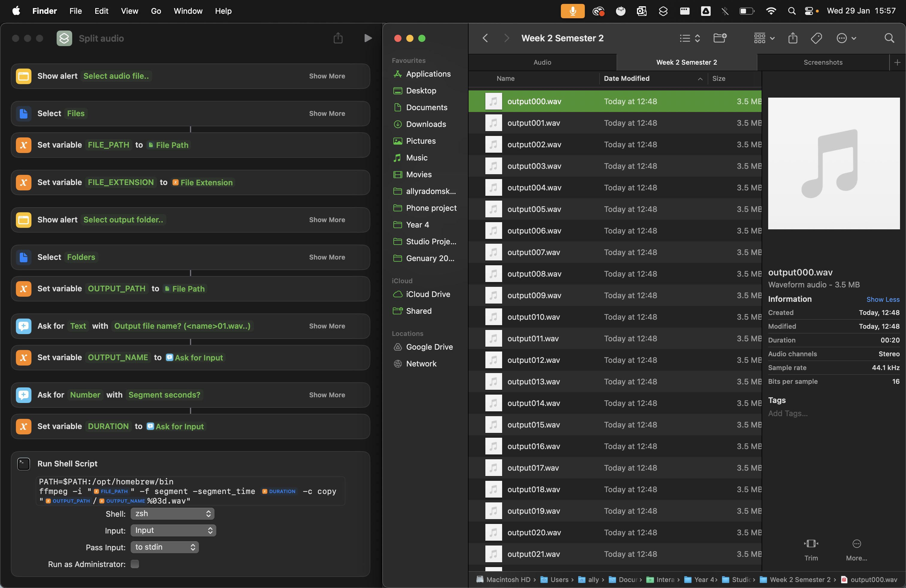The image size is (906, 588).
Task: Edit tags with the tag icon
Action: 816,38
